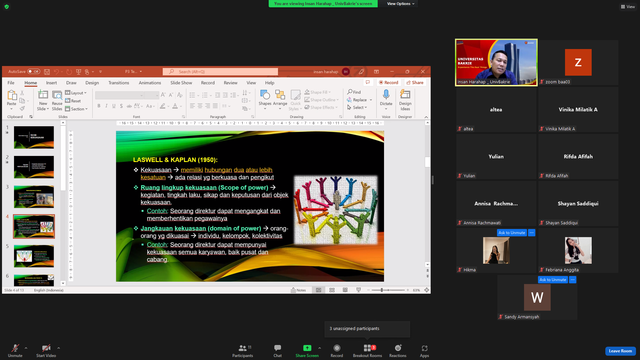
Task: Switch to the Transitions ribbon tab
Action: click(x=118, y=83)
